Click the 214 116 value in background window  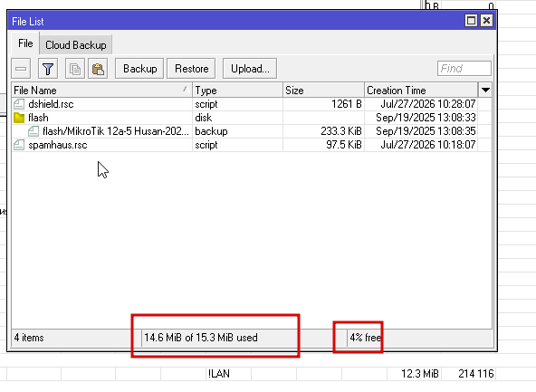click(476, 374)
